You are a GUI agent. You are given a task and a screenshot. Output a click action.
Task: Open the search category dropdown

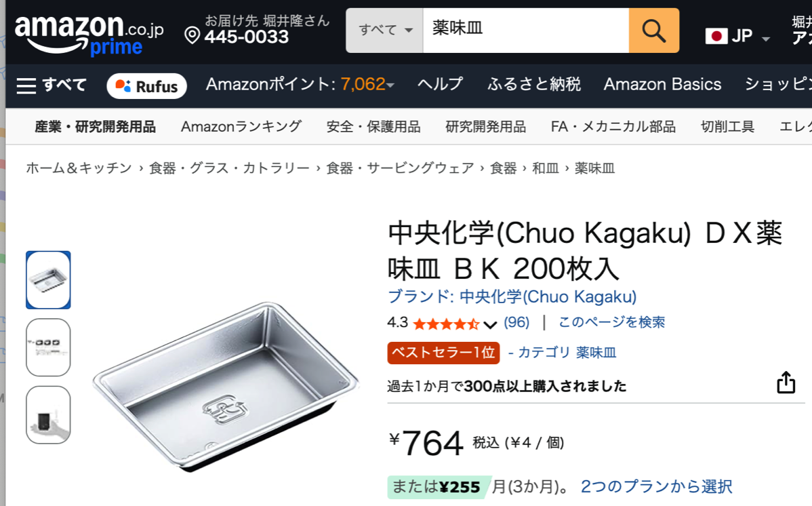coord(385,31)
